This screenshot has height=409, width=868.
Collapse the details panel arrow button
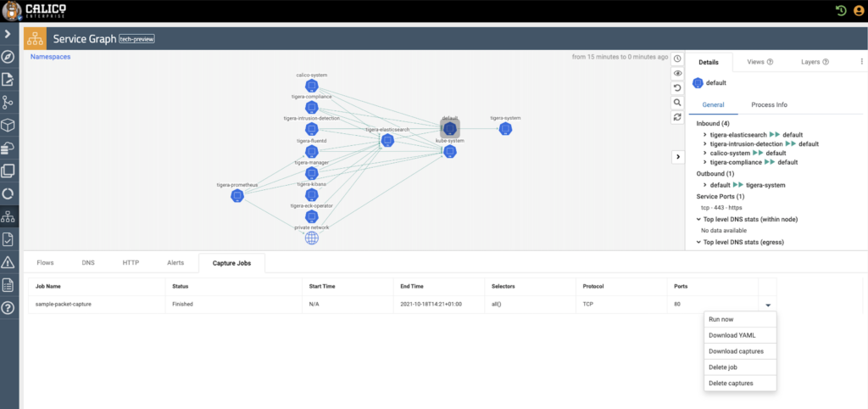tap(677, 157)
